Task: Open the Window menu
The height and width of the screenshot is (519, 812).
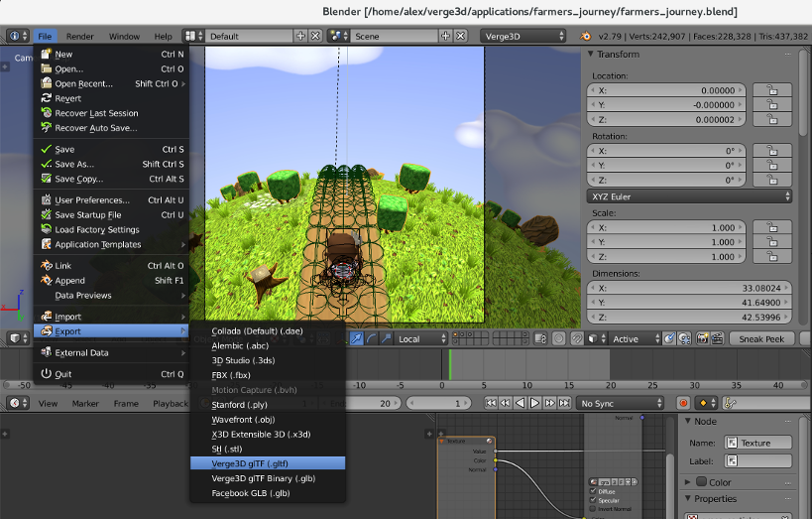Action: [124, 36]
